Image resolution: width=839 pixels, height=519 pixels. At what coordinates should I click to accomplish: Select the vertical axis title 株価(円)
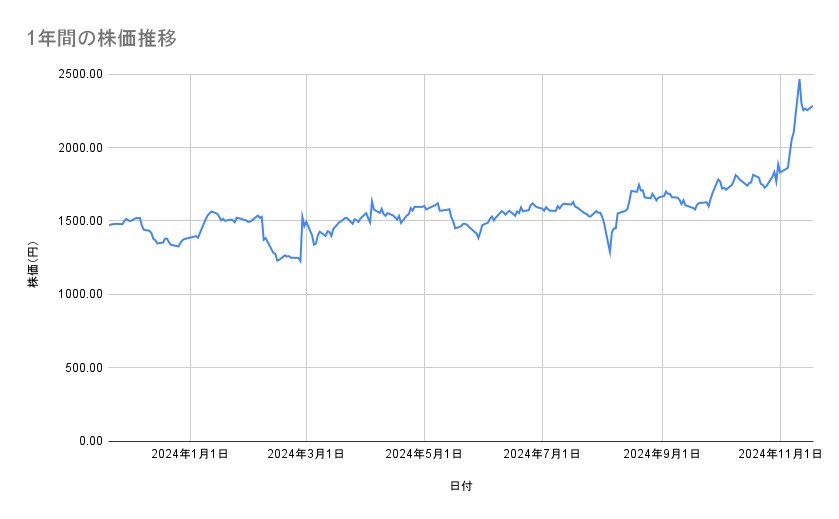33,258
